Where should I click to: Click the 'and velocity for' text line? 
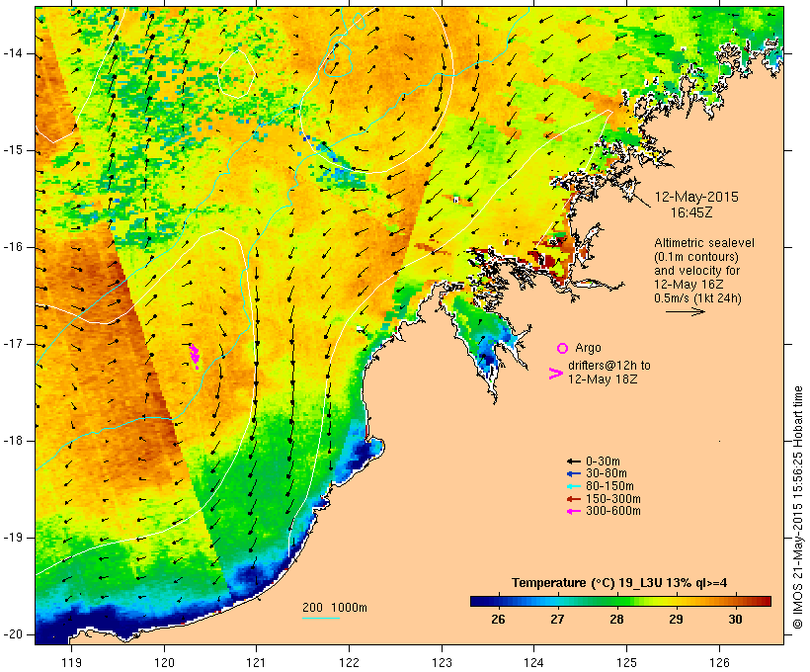click(x=696, y=271)
